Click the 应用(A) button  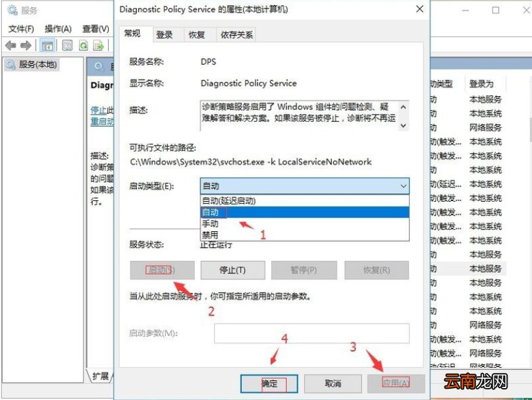point(396,384)
